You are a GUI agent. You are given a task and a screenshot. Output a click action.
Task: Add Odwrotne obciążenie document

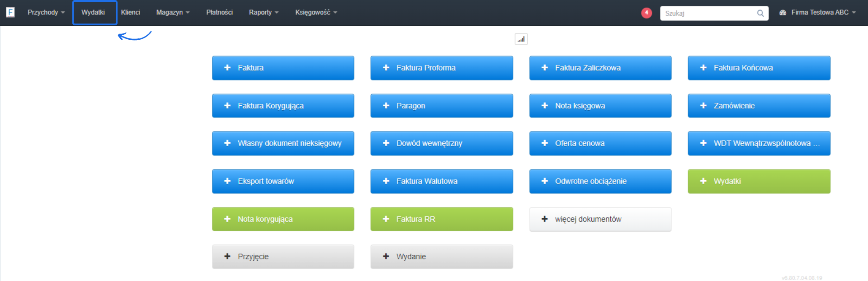[x=600, y=181]
